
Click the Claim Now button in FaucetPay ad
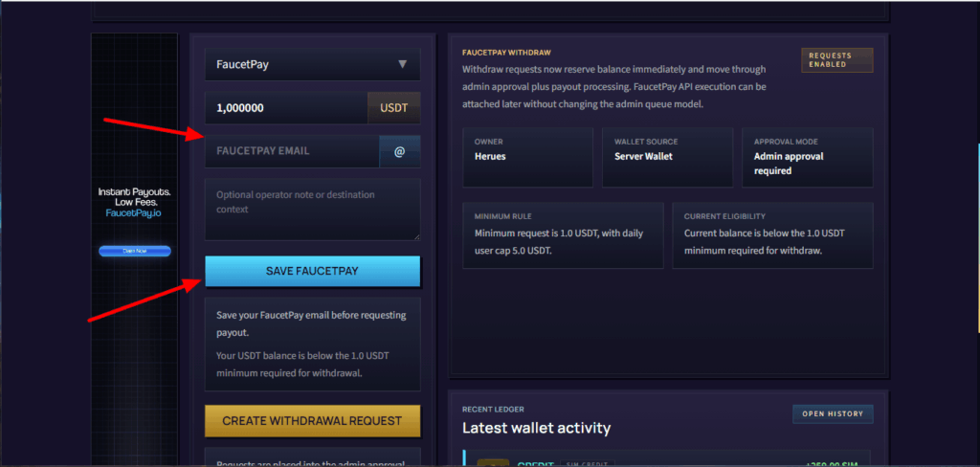[x=134, y=251]
